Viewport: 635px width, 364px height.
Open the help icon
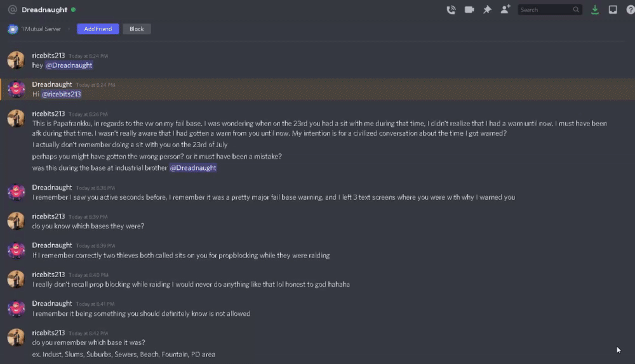(x=629, y=10)
